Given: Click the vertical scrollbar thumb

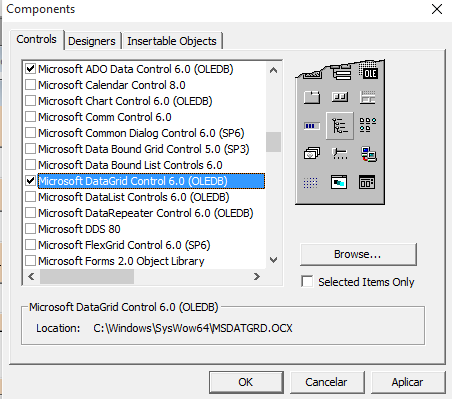Looking at the screenshot, I should tap(273, 142).
